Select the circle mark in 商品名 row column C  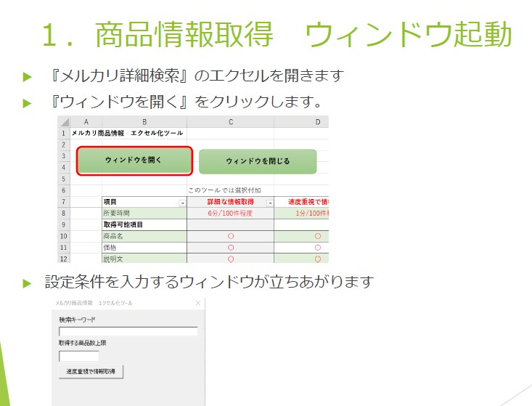tap(231, 236)
